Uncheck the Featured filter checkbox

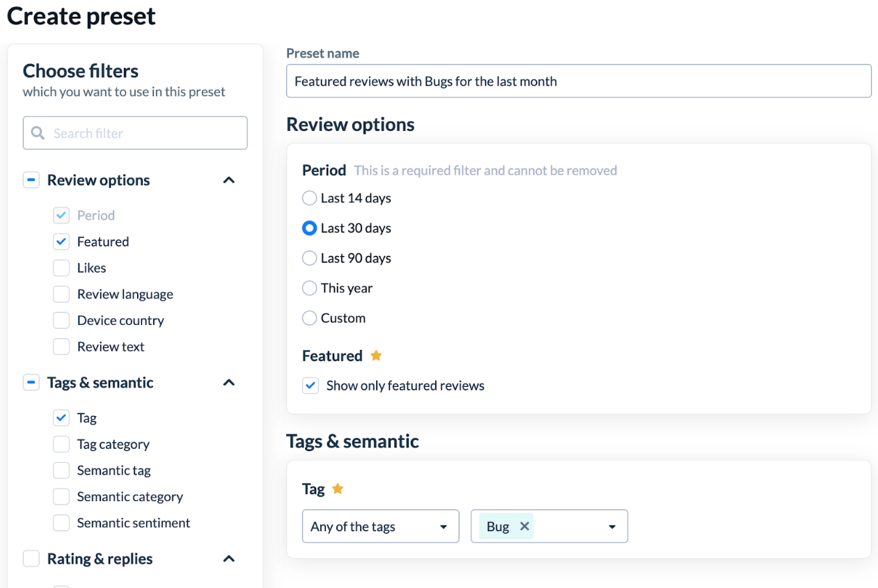pyautogui.click(x=61, y=241)
